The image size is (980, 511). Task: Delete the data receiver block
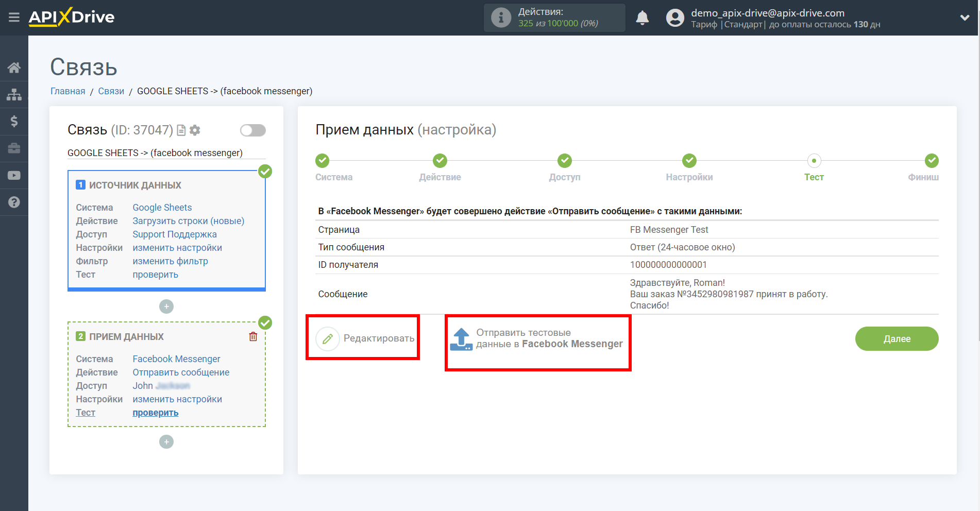(x=253, y=336)
